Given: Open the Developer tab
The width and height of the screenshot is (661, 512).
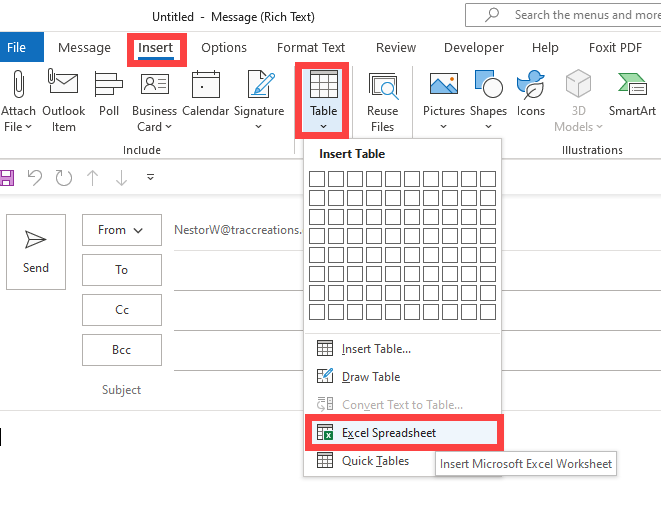Looking at the screenshot, I should (473, 47).
